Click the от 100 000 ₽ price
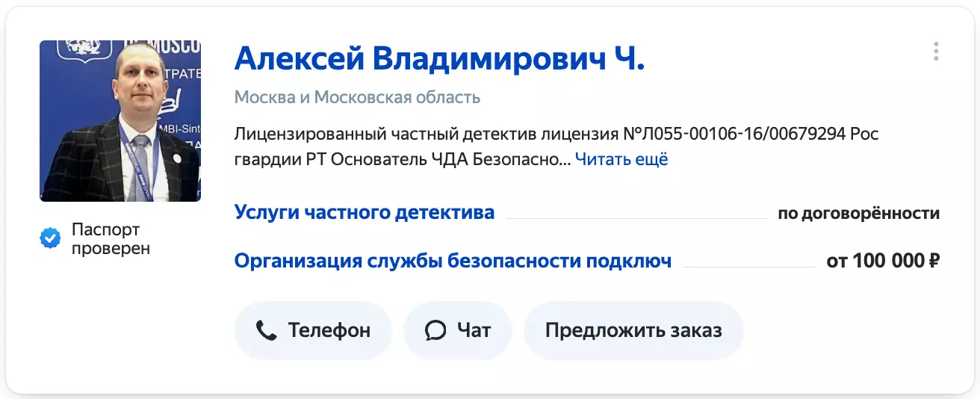This screenshot has height=399, width=980. 883,262
